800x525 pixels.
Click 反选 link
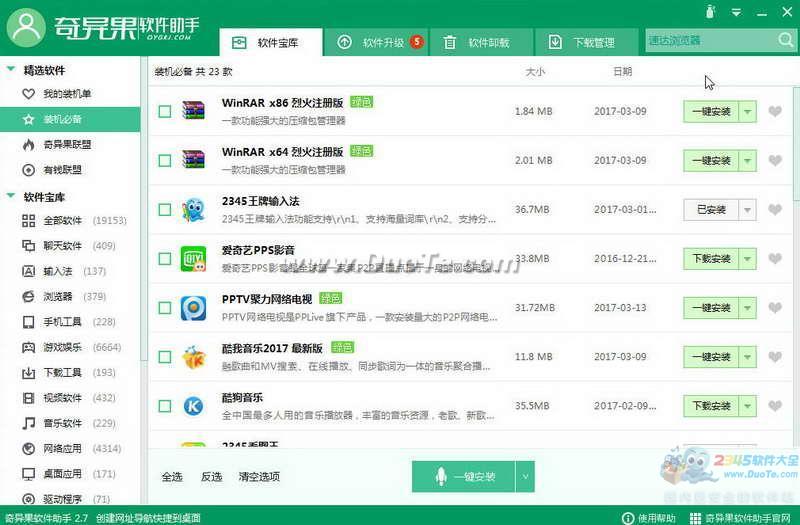click(211, 477)
